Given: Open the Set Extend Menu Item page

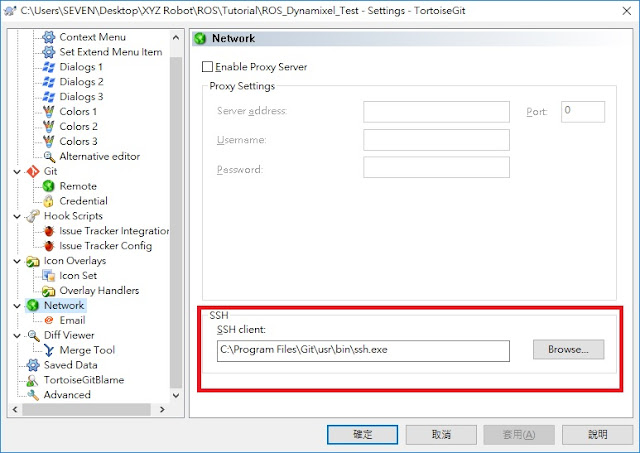Looking at the screenshot, I should 111,52.
